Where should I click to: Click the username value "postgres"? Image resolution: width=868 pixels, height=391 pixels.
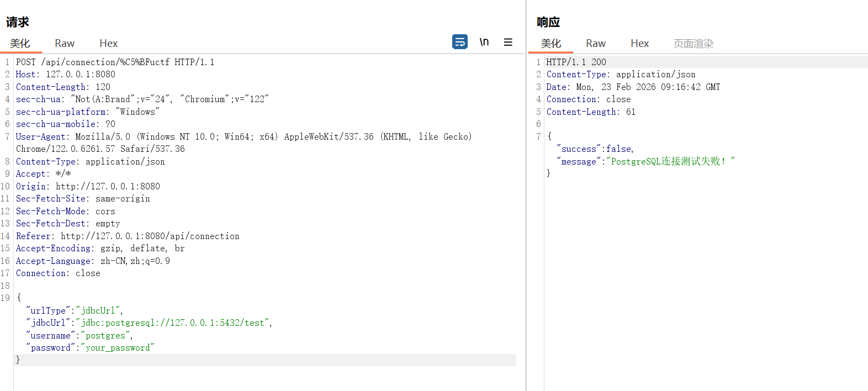point(105,336)
